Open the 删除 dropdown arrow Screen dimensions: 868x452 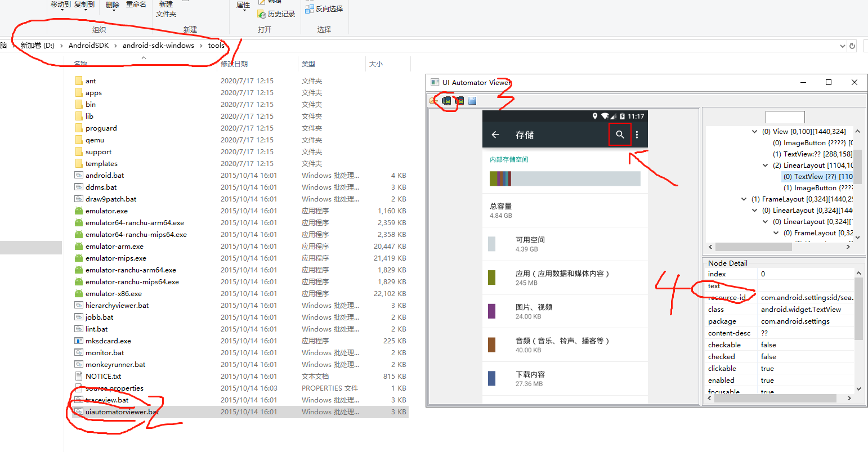click(113, 11)
